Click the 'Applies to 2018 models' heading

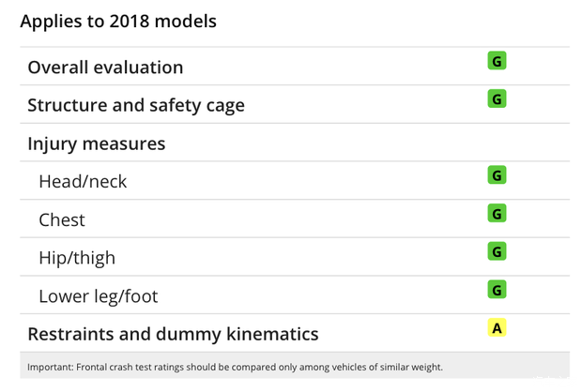[118, 21]
